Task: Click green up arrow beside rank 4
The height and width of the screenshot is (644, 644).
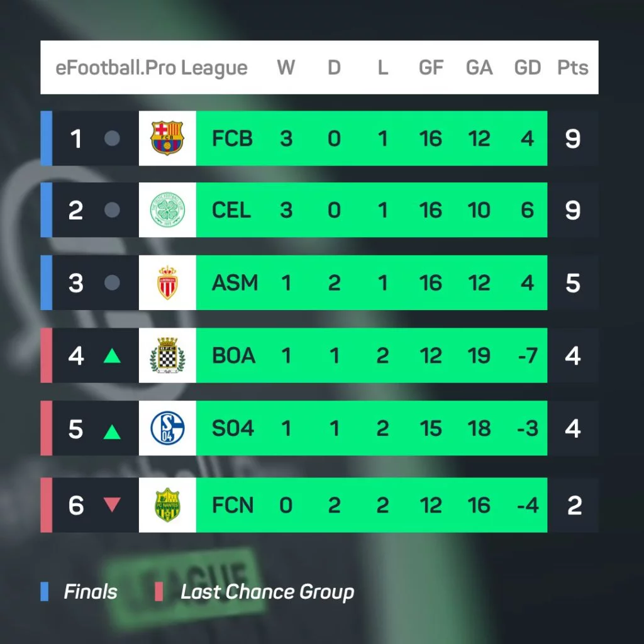Action: coord(112,356)
